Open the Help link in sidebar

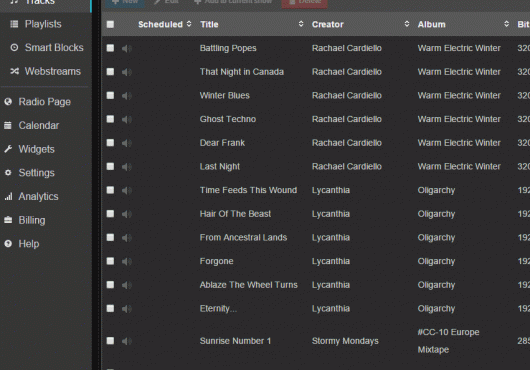28,244
